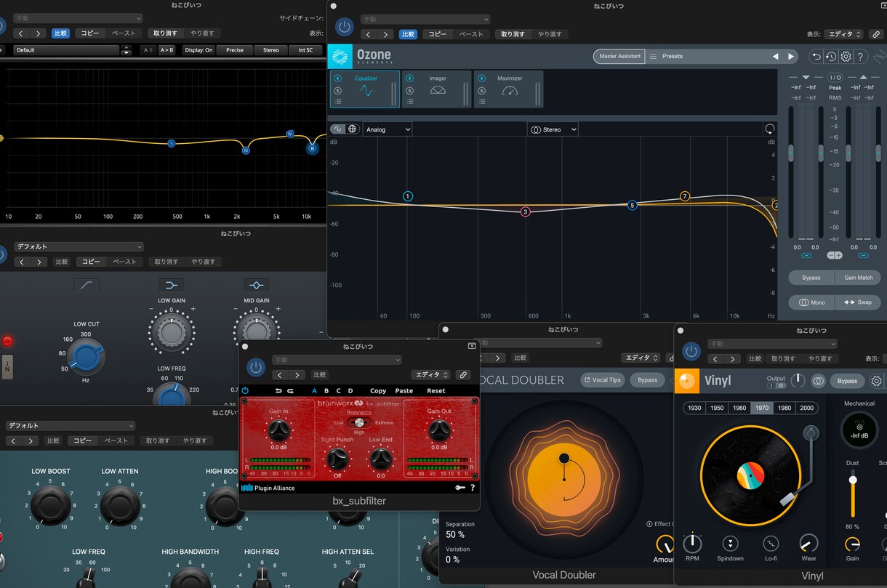Click the Lo-fi icon in Vinyl
887x588 pixels.
click(x=771, y=544)
